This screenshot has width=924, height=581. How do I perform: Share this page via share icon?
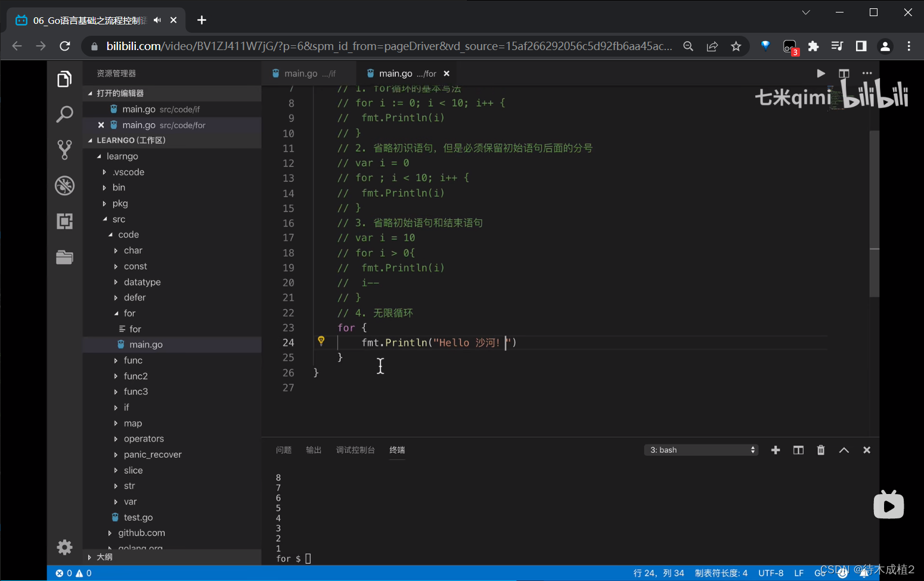(712, 46)
